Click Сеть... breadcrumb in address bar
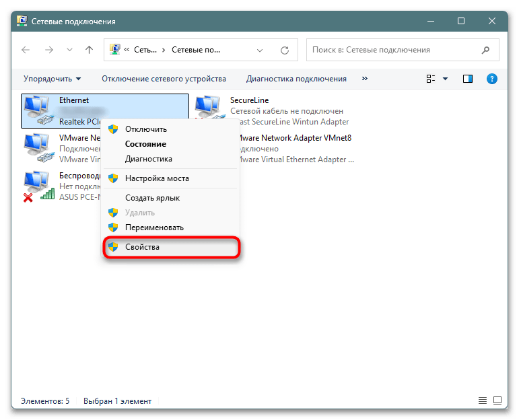Viewport: 519px width, 420px height. 145,50
